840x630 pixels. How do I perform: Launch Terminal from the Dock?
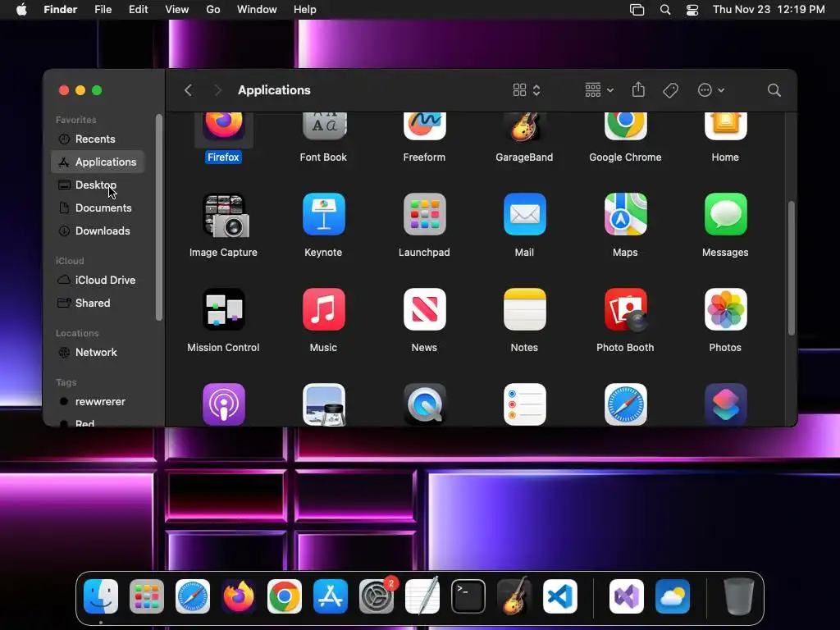pos(468,596)
